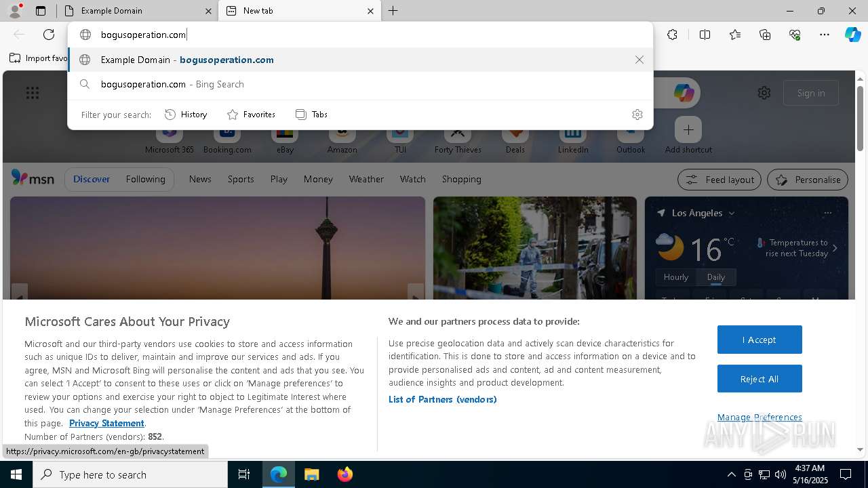Open the Windows Start menu

pos(16,474)
